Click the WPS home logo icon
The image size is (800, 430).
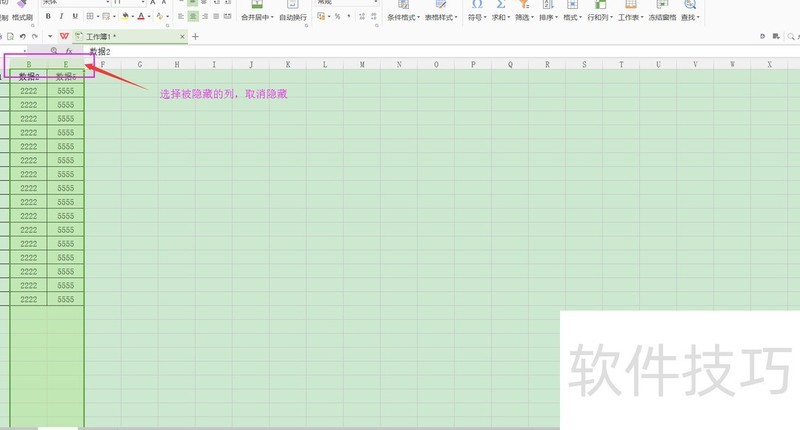point(64,36)
